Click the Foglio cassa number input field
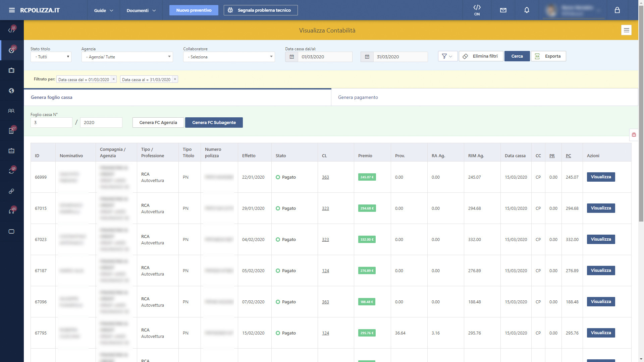The image size is (644, 362). click(x=51, y=122)
